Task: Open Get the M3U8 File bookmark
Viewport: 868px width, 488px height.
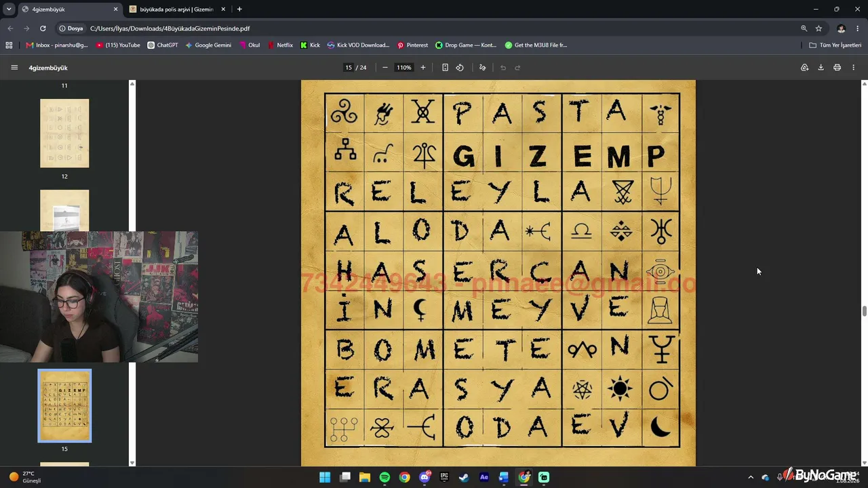Action: tap(536, 45)
